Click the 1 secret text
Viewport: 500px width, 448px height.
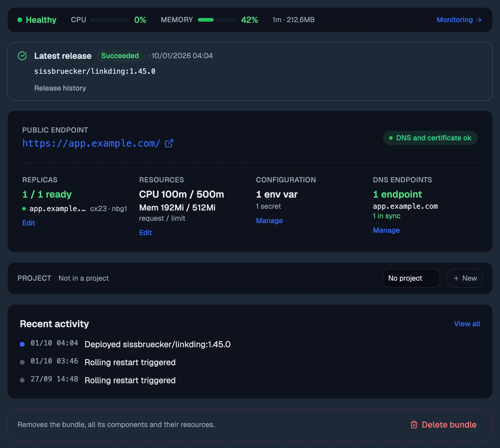click(x=269, y=206)
